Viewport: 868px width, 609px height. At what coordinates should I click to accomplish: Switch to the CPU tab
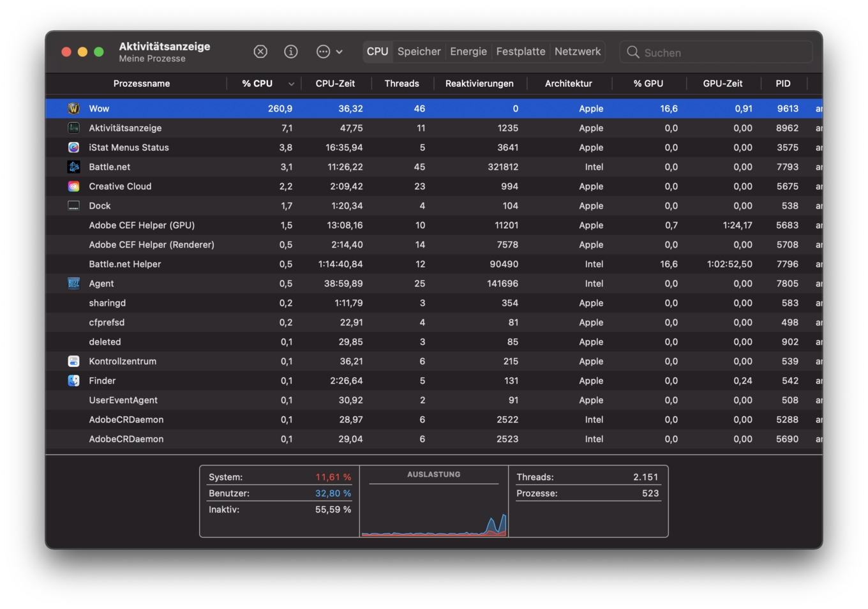click(x=377, y=52)
